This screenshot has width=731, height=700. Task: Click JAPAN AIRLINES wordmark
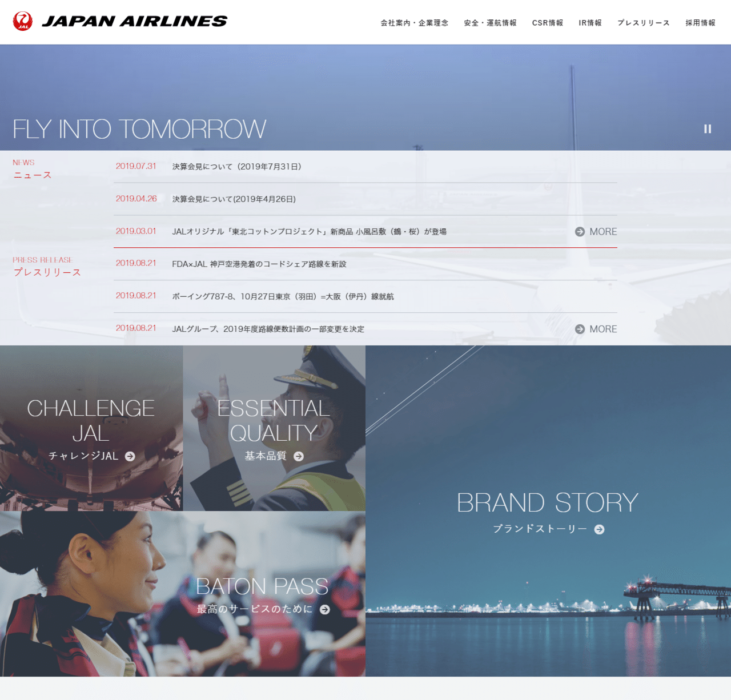pyautogui.click(x=135, y=21)
